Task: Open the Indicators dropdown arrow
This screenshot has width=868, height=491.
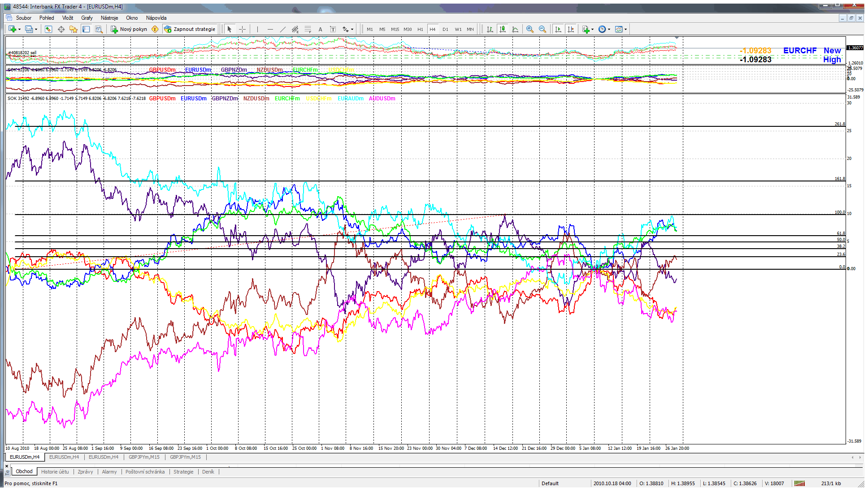Action: [593, 30]
